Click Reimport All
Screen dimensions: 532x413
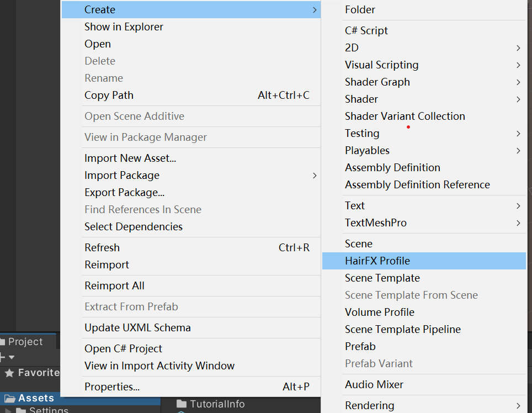(114, 285)
